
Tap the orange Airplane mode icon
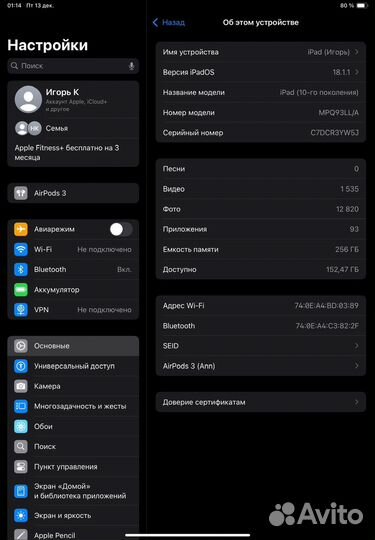pyautogui.click(x=21, y=229)
